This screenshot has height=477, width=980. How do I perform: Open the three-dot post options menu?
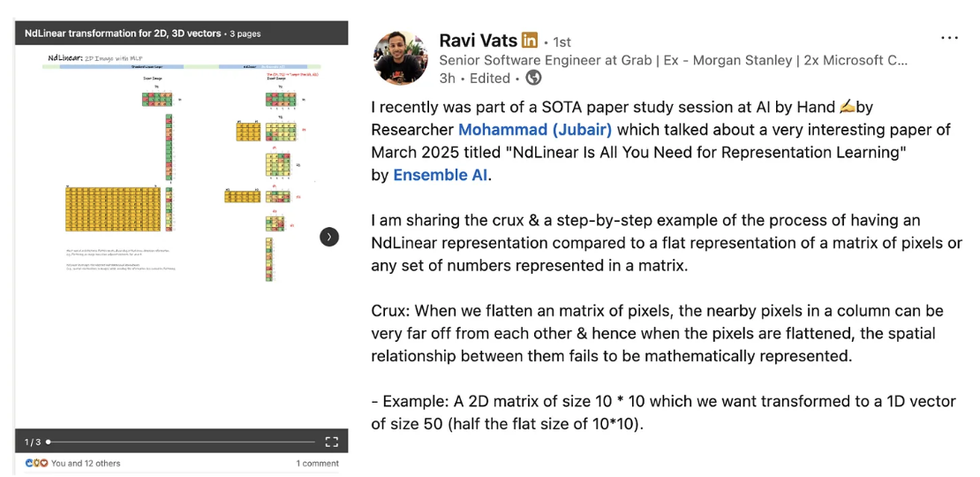(x=949, y=37)
